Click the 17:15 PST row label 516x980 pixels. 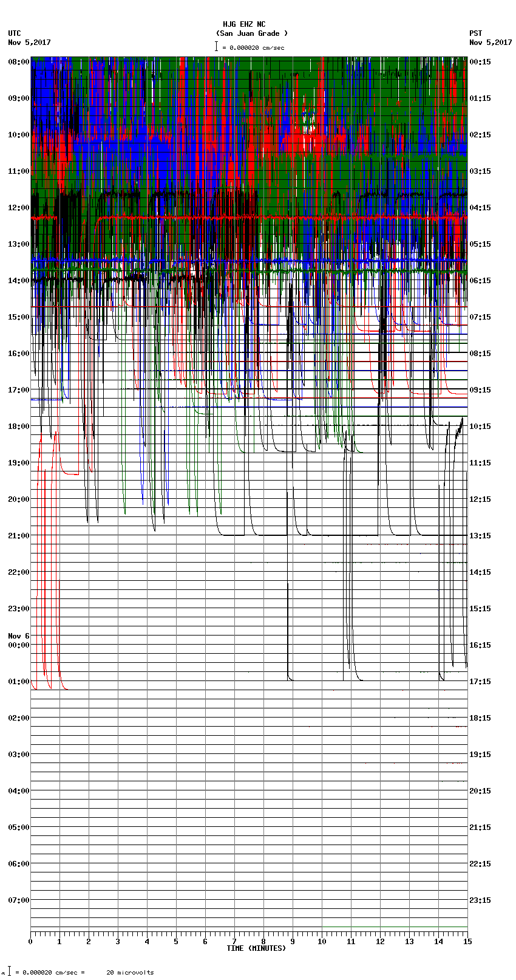coord(480,682)
